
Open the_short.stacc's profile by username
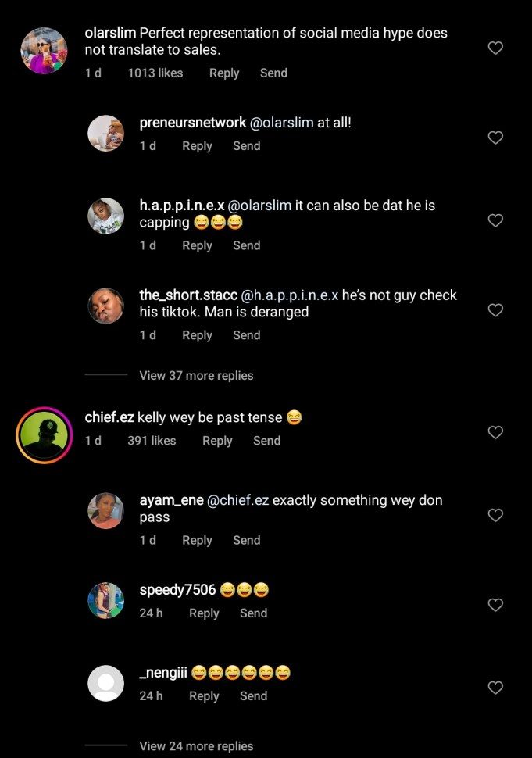click(x=182, y=295)
